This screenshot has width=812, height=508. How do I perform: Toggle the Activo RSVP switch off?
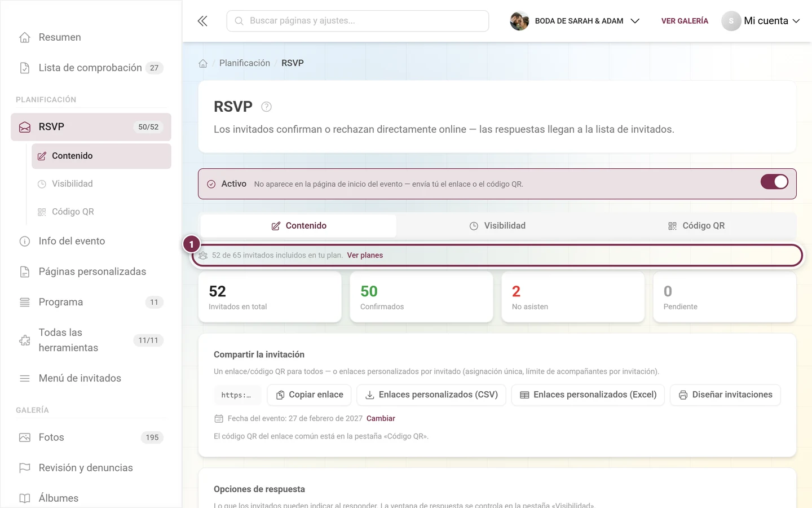(774, 182)
